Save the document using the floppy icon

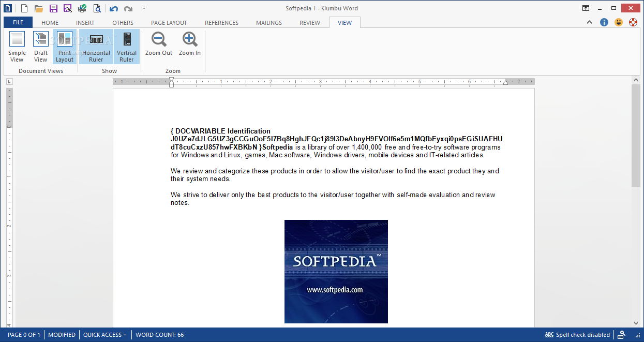coord(53,8)
